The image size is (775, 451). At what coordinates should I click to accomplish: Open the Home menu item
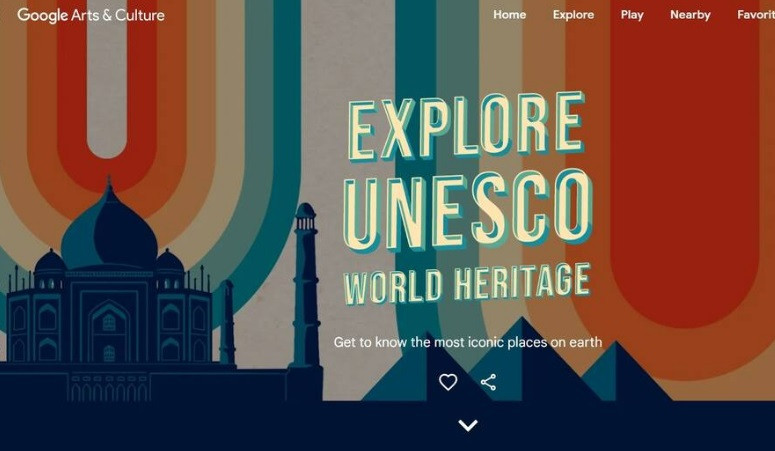509,15
